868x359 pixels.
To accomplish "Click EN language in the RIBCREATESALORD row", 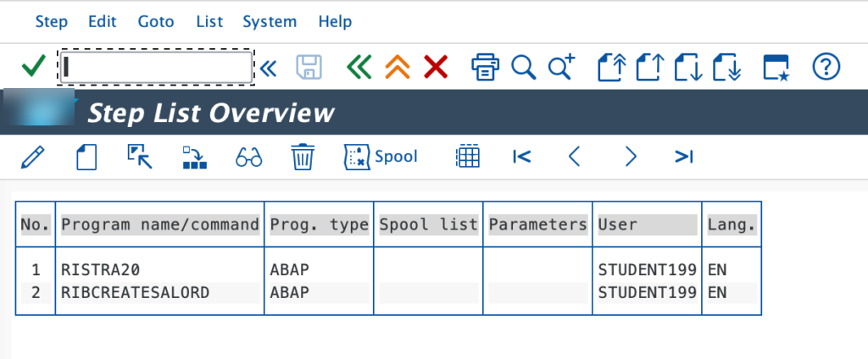I will click(717, 293).
